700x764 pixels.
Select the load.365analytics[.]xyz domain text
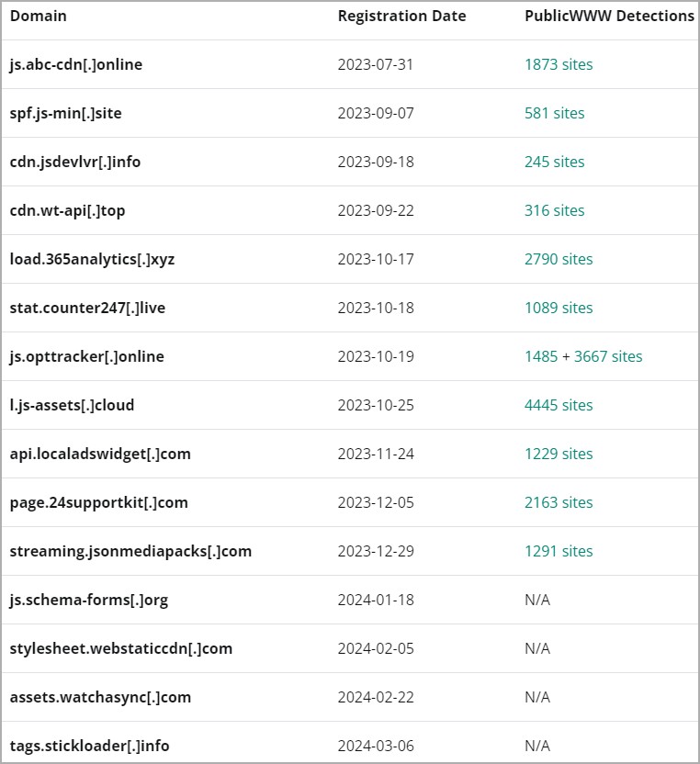click(92, 259)
